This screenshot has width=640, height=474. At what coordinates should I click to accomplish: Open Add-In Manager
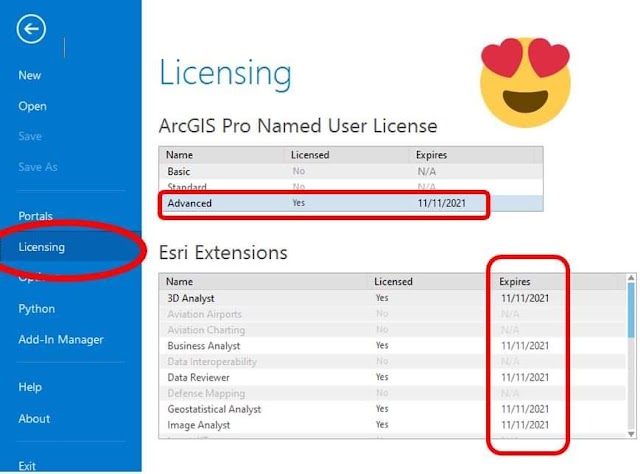pyautogui.click(x=61, y=340)
